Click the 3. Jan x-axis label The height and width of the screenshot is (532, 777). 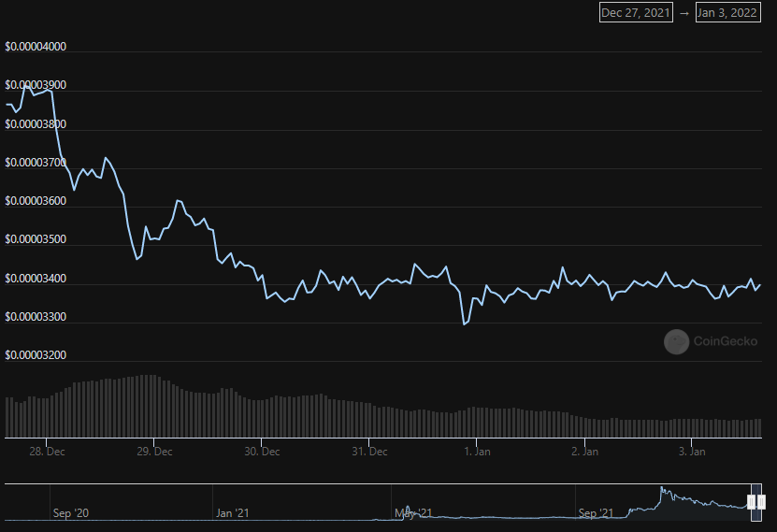691,452
